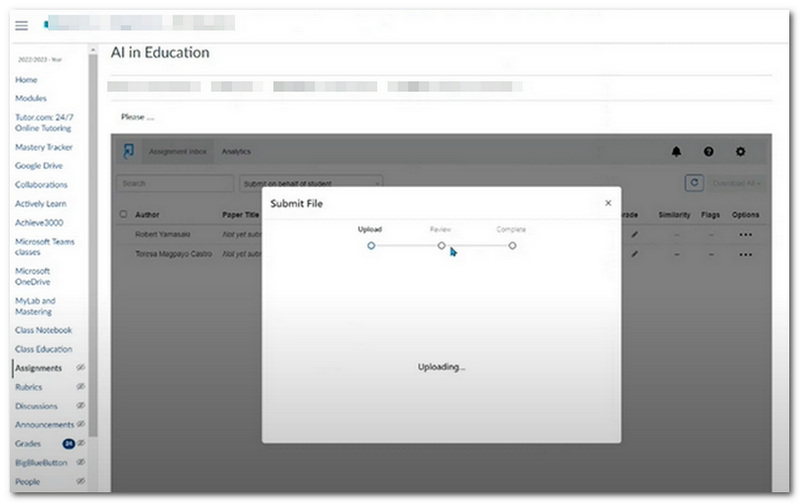Click the Review step circle

pos(441,245)
